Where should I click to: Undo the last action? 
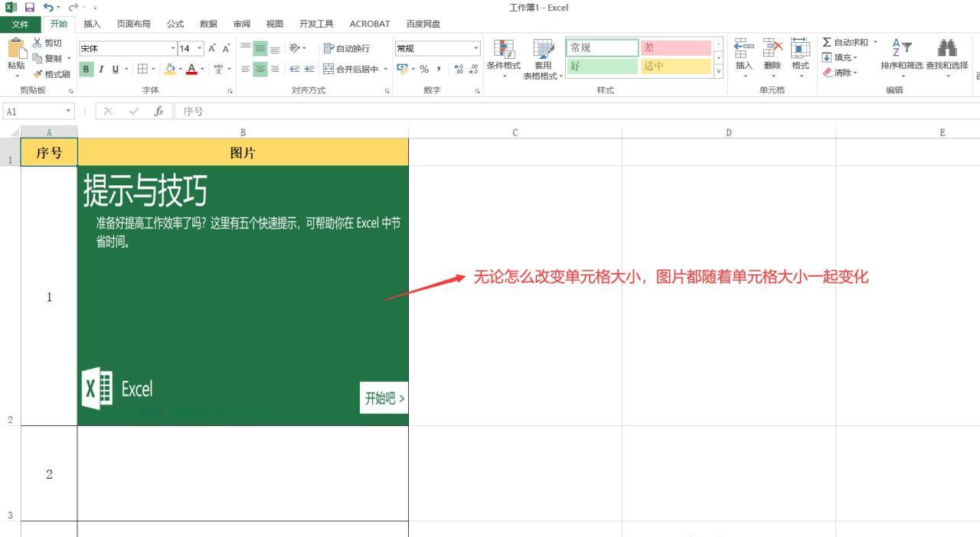pos(47,8)
